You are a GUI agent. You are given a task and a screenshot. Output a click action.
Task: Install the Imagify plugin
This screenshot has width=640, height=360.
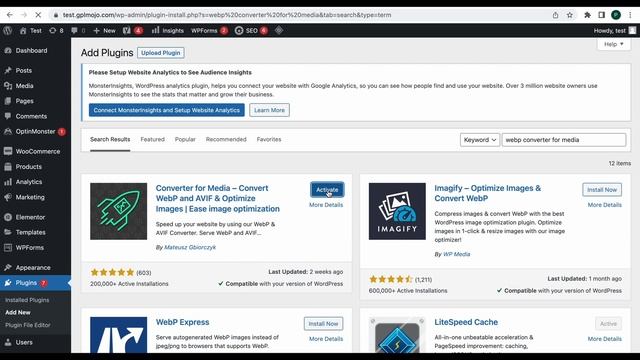[x=602, y=189]
